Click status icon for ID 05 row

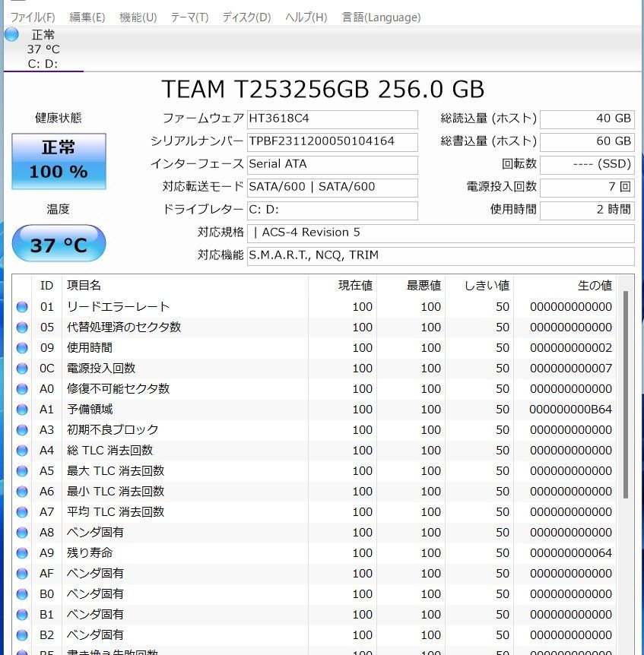coord(22,327)
